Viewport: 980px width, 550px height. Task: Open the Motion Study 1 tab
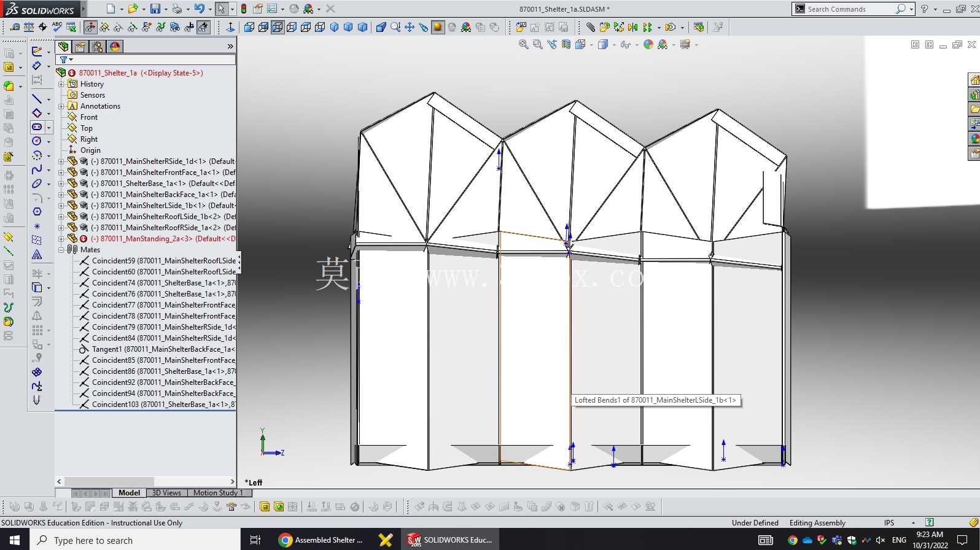pos(219,492)
